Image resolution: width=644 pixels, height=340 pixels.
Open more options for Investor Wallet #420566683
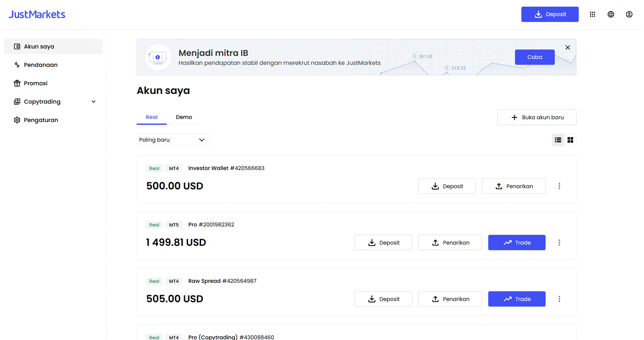pos(560,186)
